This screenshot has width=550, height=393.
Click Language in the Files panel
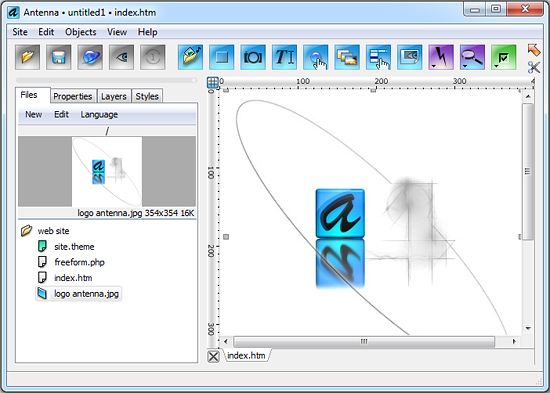(99, 114)
